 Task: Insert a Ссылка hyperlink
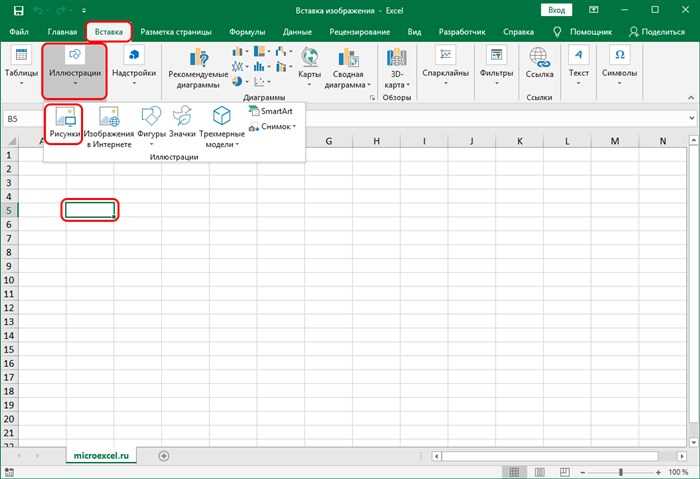(x=539, y=63)
